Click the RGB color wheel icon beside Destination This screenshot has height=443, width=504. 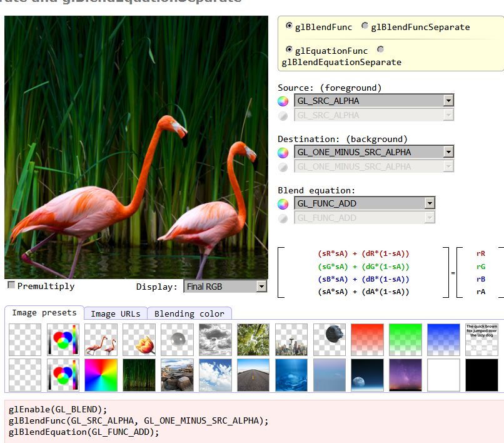[x=283, y=153]
